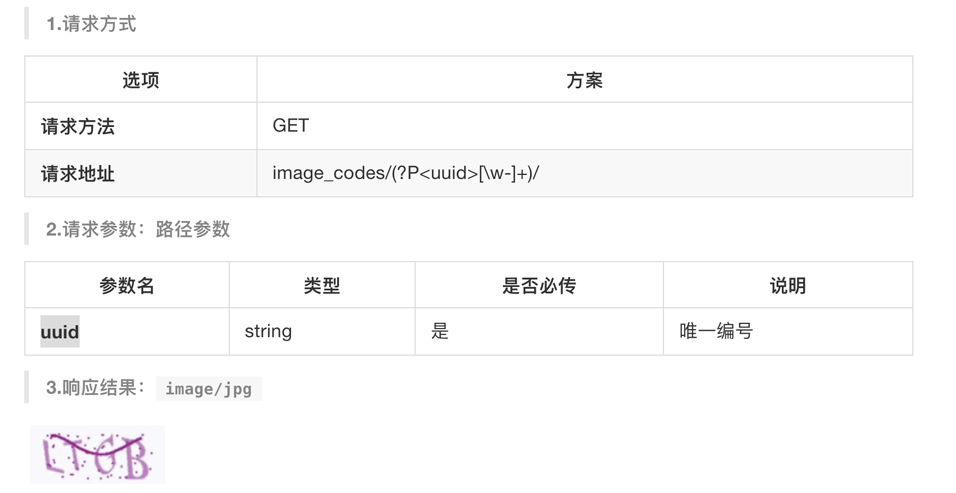Click the 3.响应结果 heading text
The image size is (956, 493).
(x=96, y=388)
